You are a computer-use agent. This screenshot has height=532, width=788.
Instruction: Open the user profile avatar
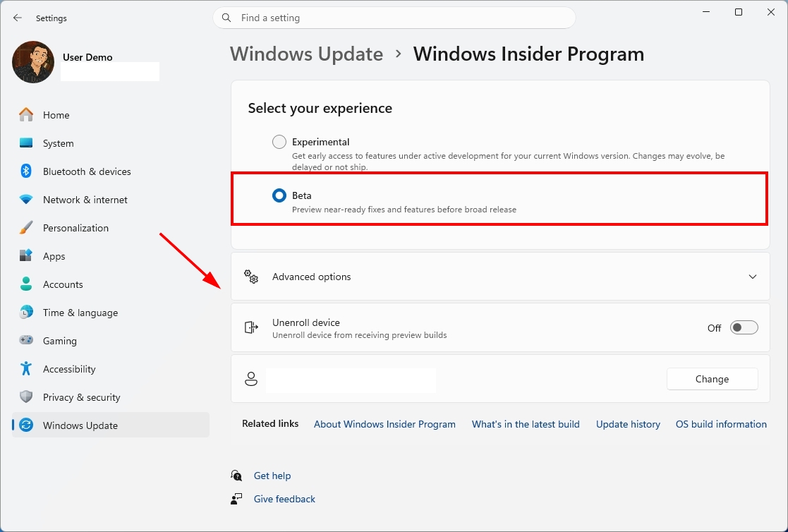33,62
